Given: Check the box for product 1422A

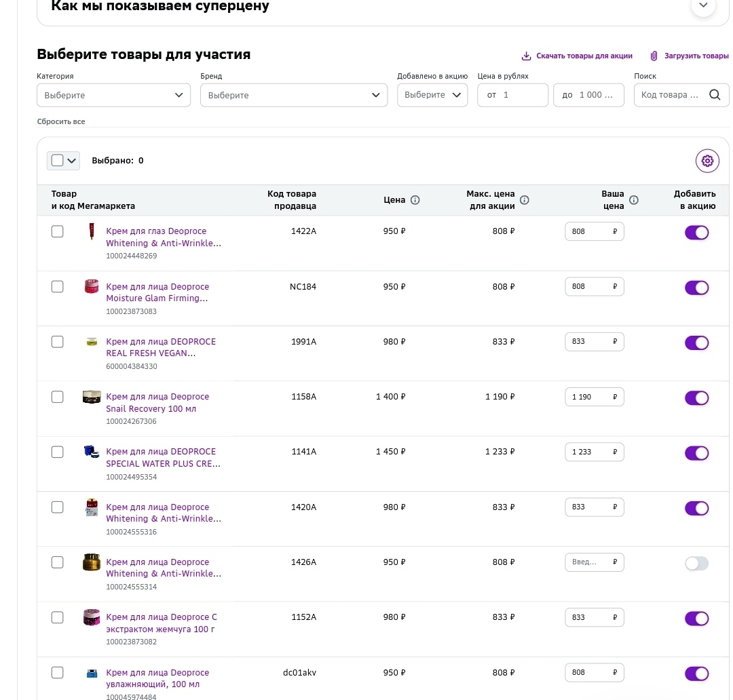Looking at the screenshot, I should (x=58, y=232).
